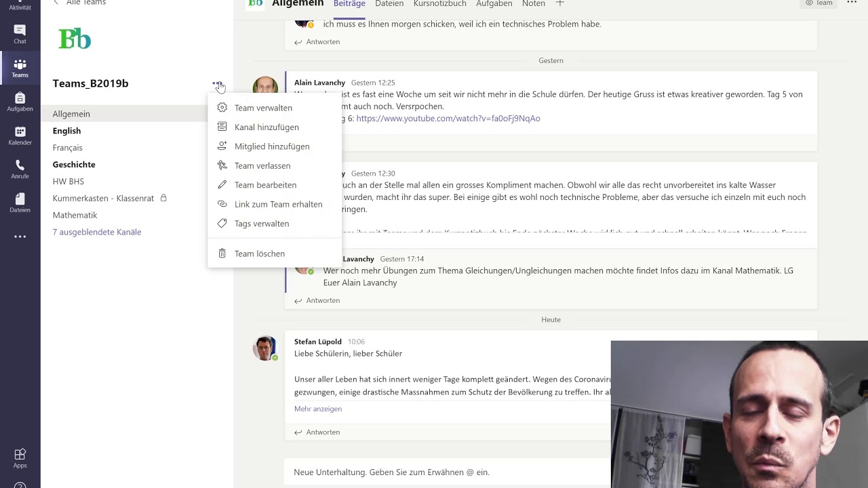The image size is (868, 488).
Task: Show more apps ellipsis in left rail
Action: click(x=20, y=237)
